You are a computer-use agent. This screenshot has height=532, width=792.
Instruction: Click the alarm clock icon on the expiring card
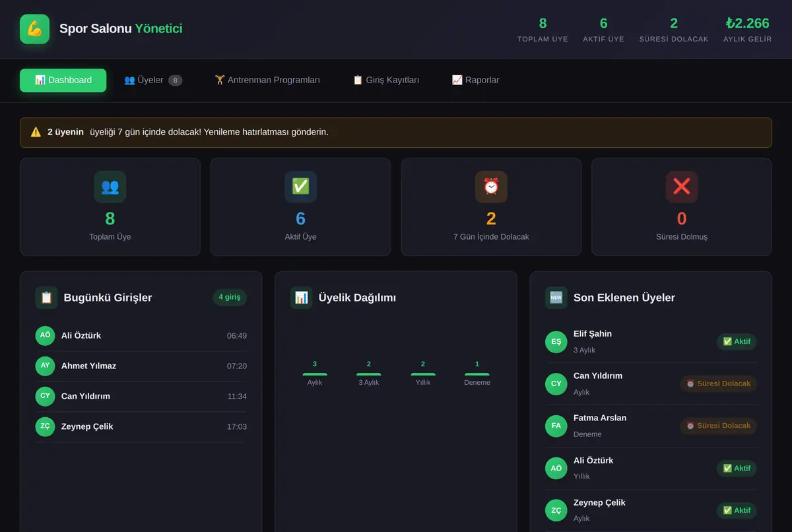point(491,187)
